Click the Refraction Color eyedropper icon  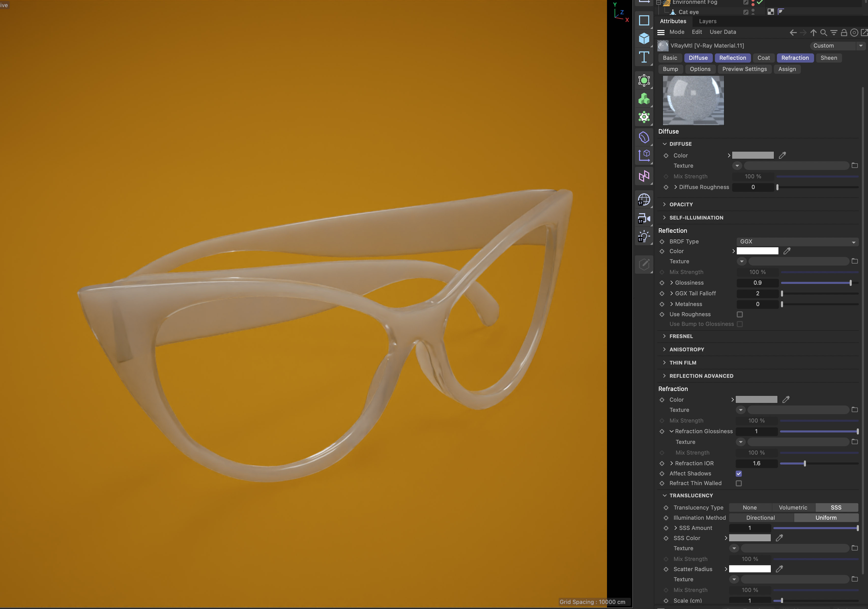point(786,399)
